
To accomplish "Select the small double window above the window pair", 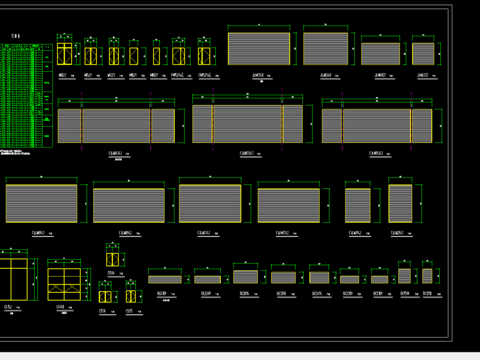I will coord(112,260).
